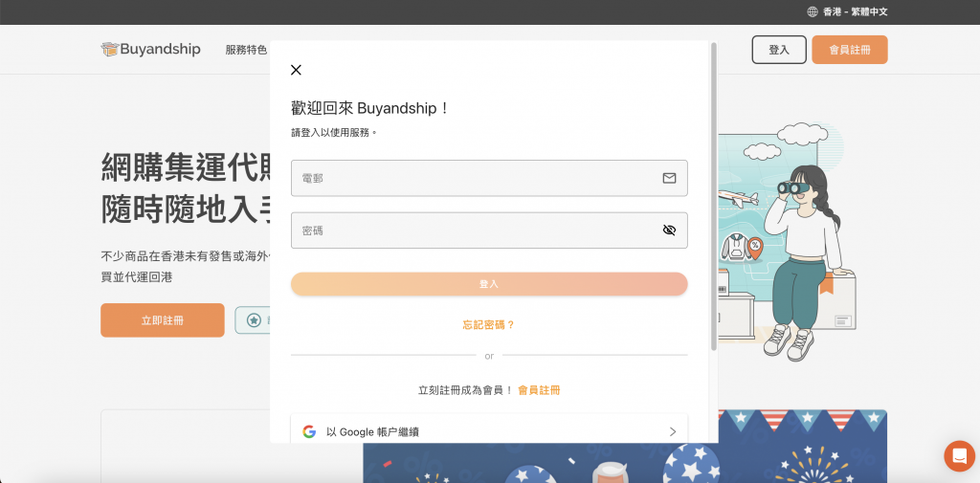This screenshot has width=980, height=483.
Task: Focus the 電郵 input field
Action: click(x=474, y=178)
